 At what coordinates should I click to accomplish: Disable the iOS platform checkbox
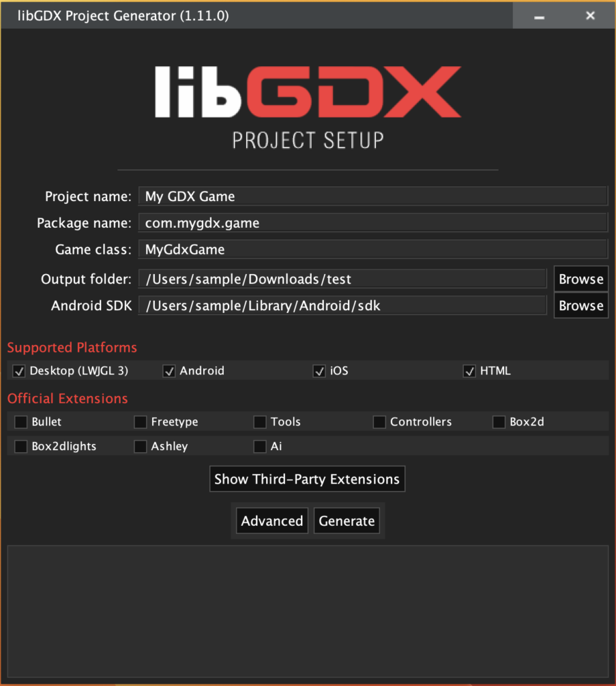[x=320, y=371]
